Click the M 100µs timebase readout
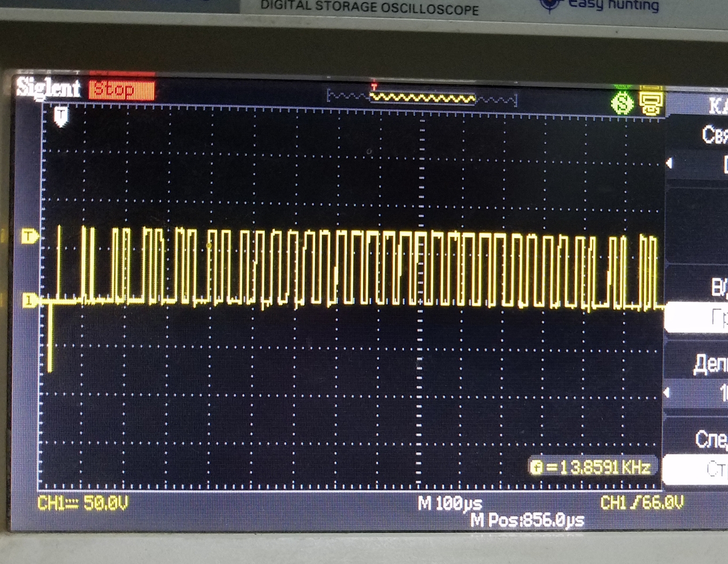The height and width of the screenshot is (564, 728). [450, 503]
